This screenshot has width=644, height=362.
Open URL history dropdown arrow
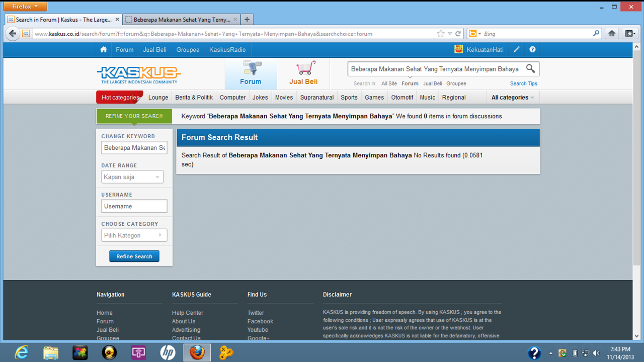[x=450, y=34]
